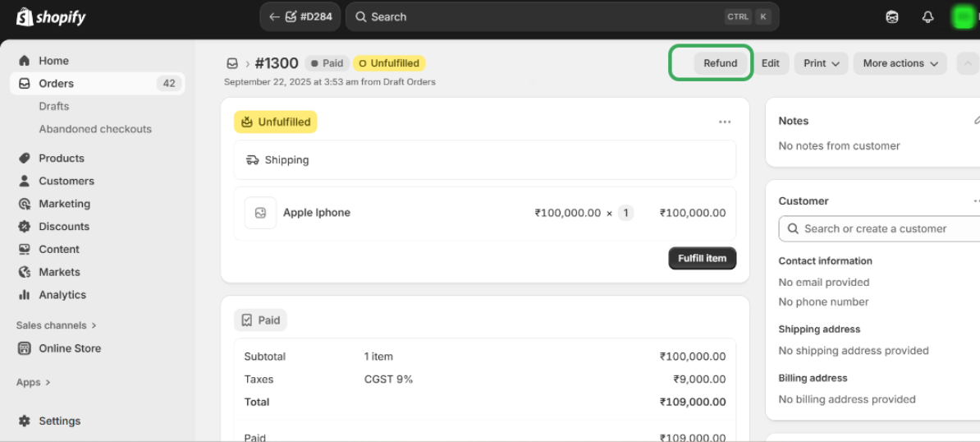Open the Sidekick assistant icon

point(892,17)
